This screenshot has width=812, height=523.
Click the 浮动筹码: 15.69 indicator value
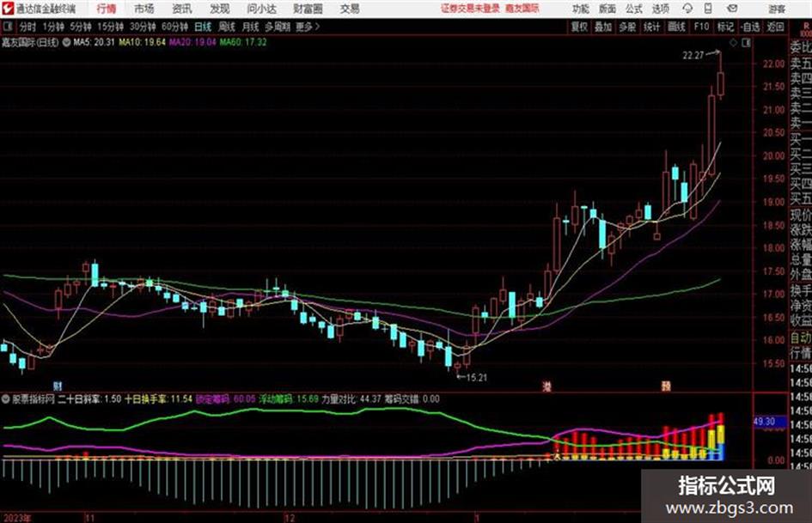click(x=289, y=399)
